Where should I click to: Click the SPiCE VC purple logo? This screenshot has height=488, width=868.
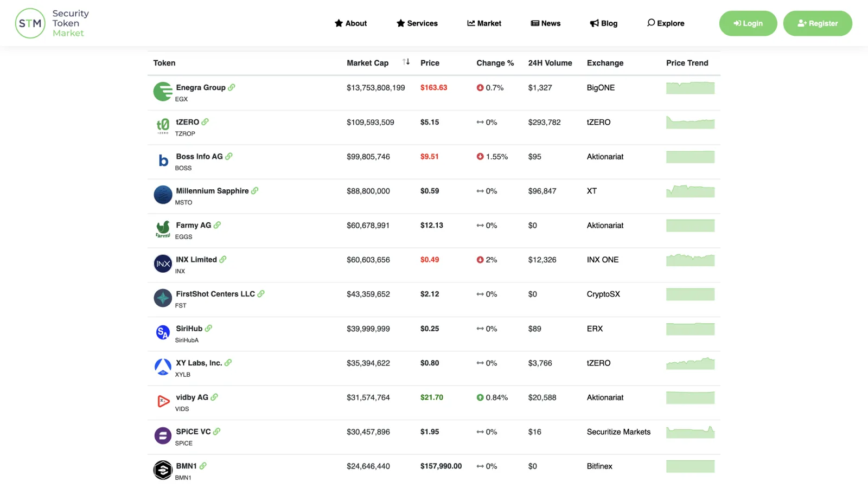[x=163, y=435]
